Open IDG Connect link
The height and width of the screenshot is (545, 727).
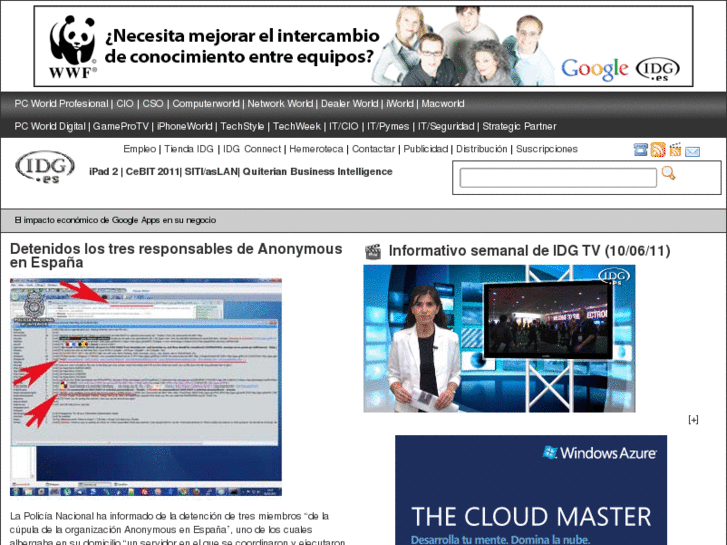coord(252,149)
